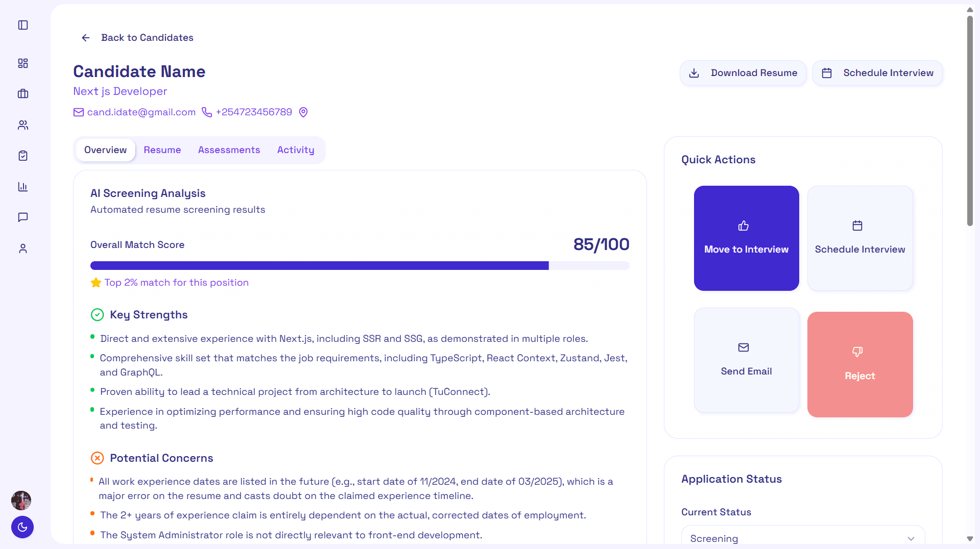
Task: Open the Messages chat bubble icon
Action: [x=22, y=217]
